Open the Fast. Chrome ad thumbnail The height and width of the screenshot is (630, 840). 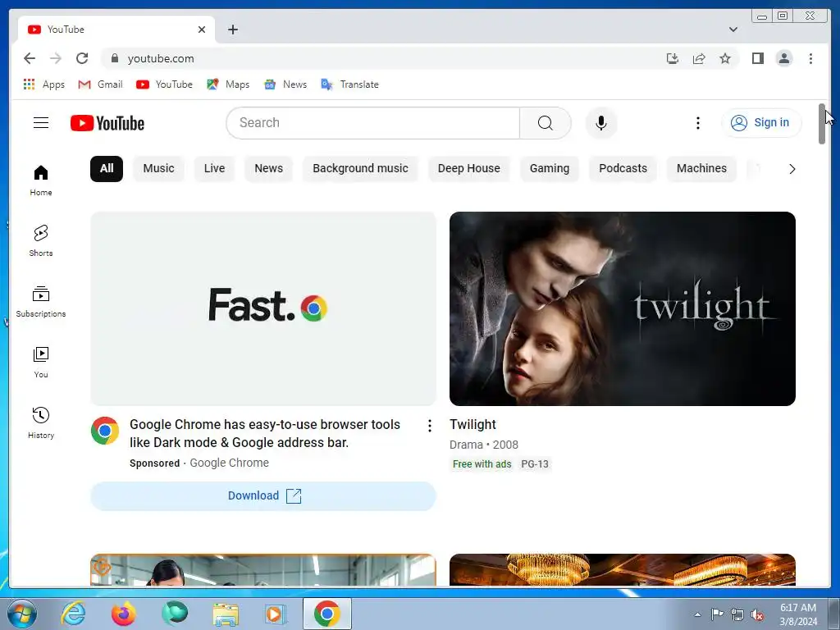point(263,308)
